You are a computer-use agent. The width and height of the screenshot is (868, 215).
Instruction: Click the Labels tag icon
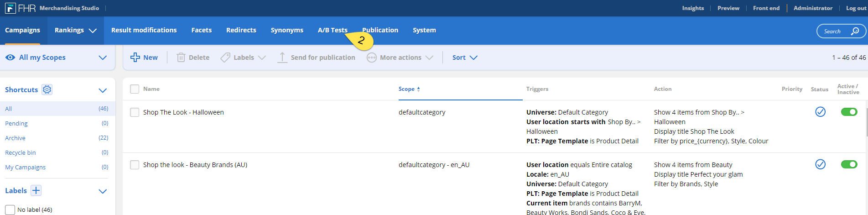click(x=225, y=58)
